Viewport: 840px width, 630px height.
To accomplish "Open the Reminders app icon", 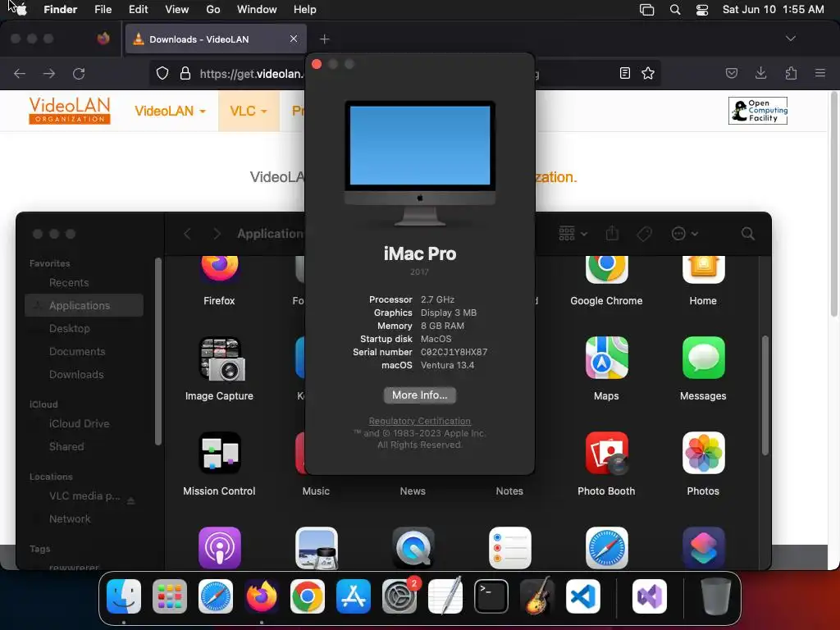I will pos(510,547).
